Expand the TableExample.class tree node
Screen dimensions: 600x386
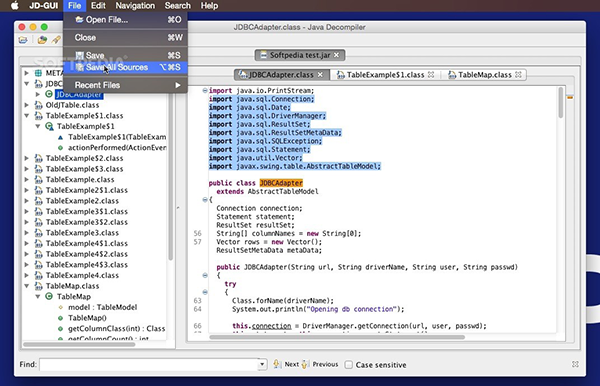[x=26, y=179]
